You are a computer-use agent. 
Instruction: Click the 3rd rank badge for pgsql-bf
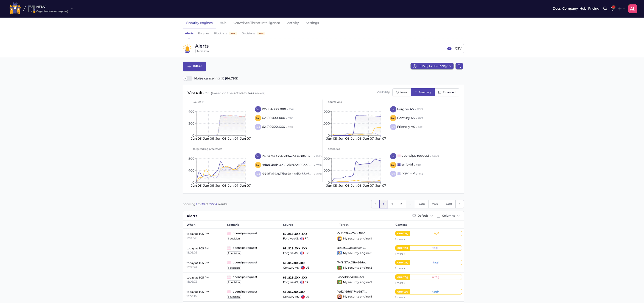[393, 174]
